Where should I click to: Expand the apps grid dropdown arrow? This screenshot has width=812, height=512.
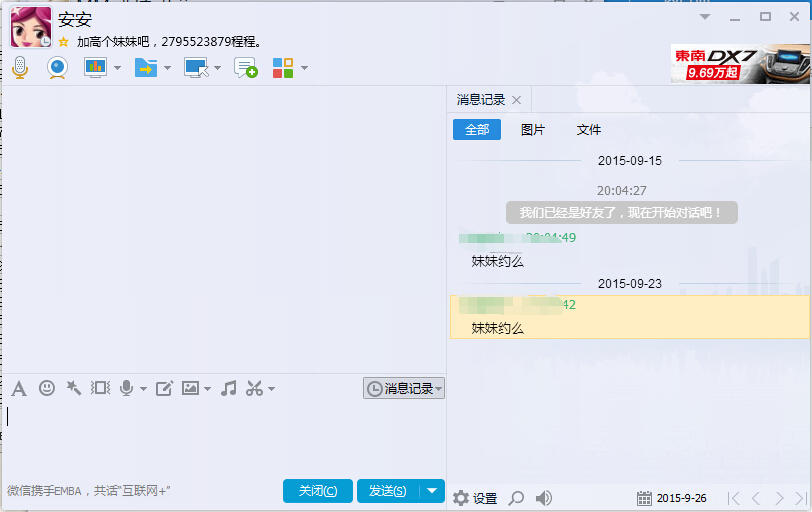[304, 68]
